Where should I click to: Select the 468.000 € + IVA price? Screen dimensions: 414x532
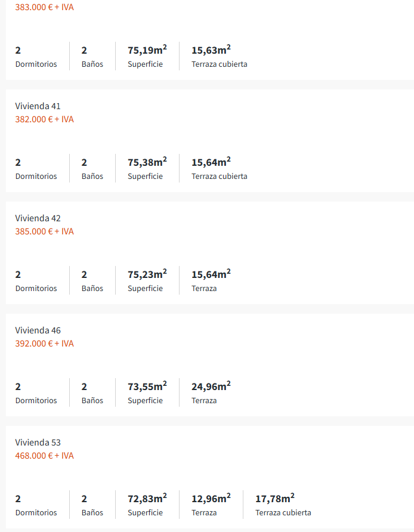tap(44, 456)
